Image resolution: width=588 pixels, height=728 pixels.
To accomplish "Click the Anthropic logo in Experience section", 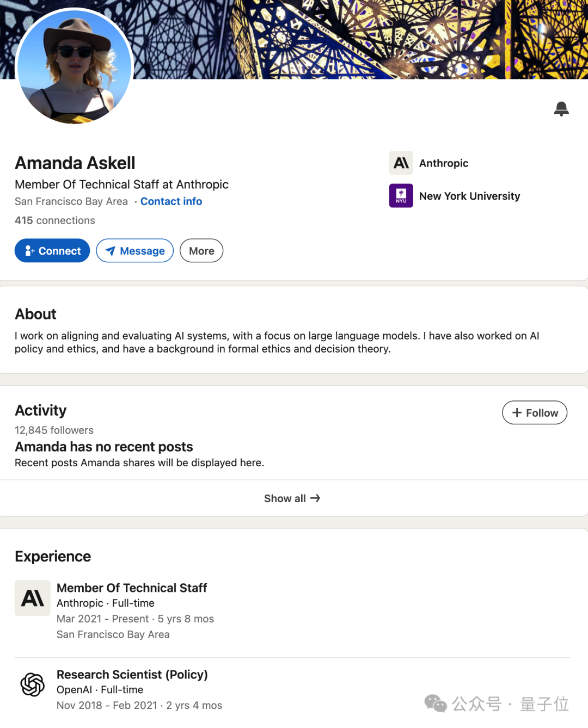I will pyautogui.click(x=33, y=598).
